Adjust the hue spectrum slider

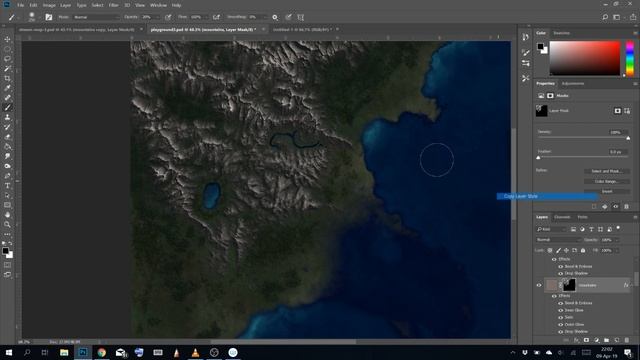[x=630, y=58]
